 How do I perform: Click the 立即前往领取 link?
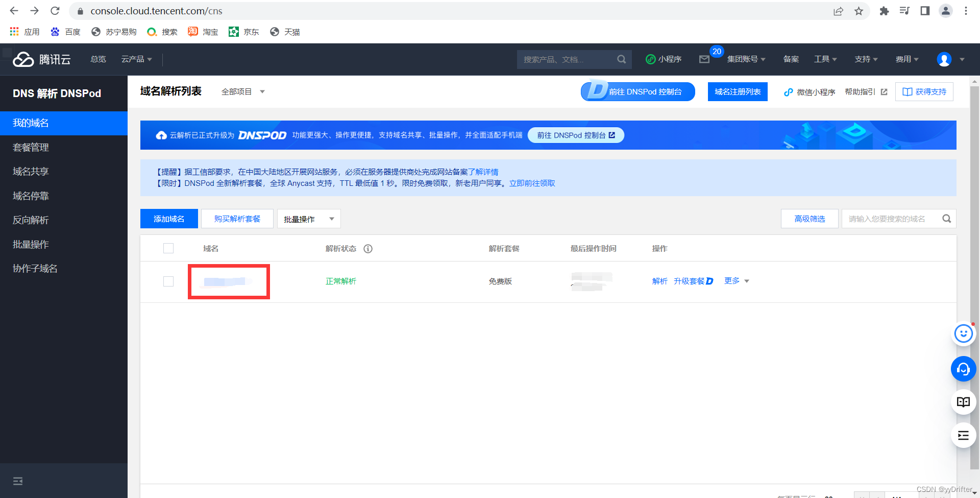[x=532, y=183]
